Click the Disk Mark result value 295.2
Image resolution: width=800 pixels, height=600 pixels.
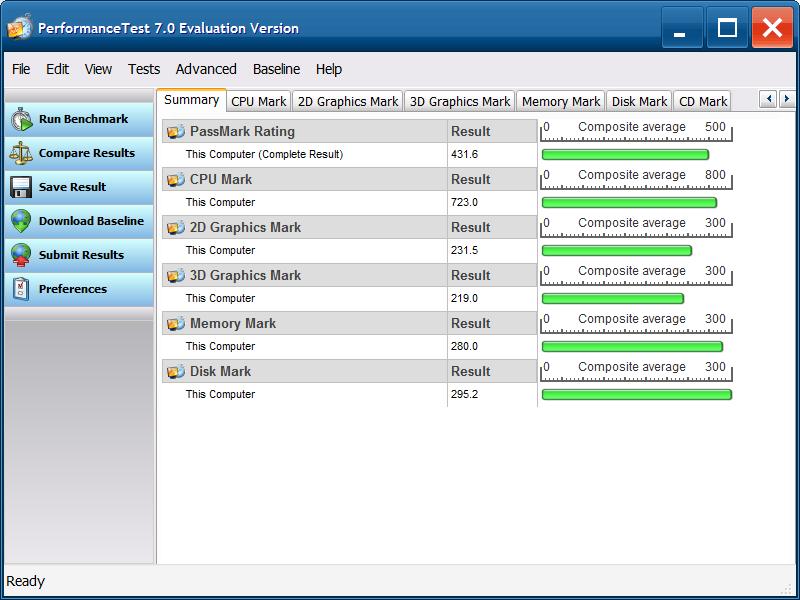464,394
